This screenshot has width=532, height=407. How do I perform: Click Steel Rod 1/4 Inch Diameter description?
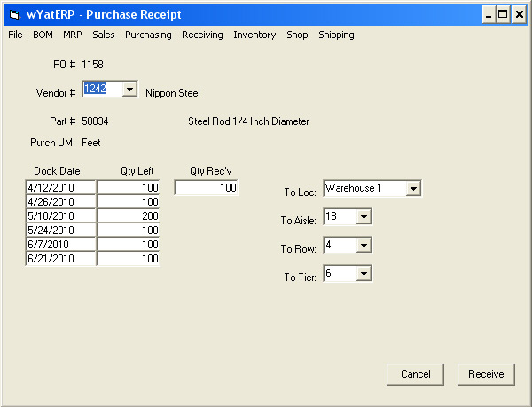click(x=248, y=121)
